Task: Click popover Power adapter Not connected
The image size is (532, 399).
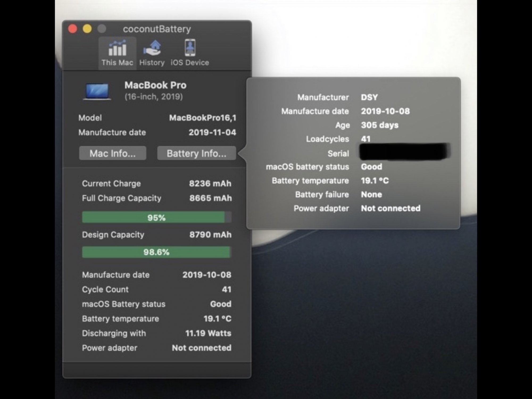Action: pos(390,208)
